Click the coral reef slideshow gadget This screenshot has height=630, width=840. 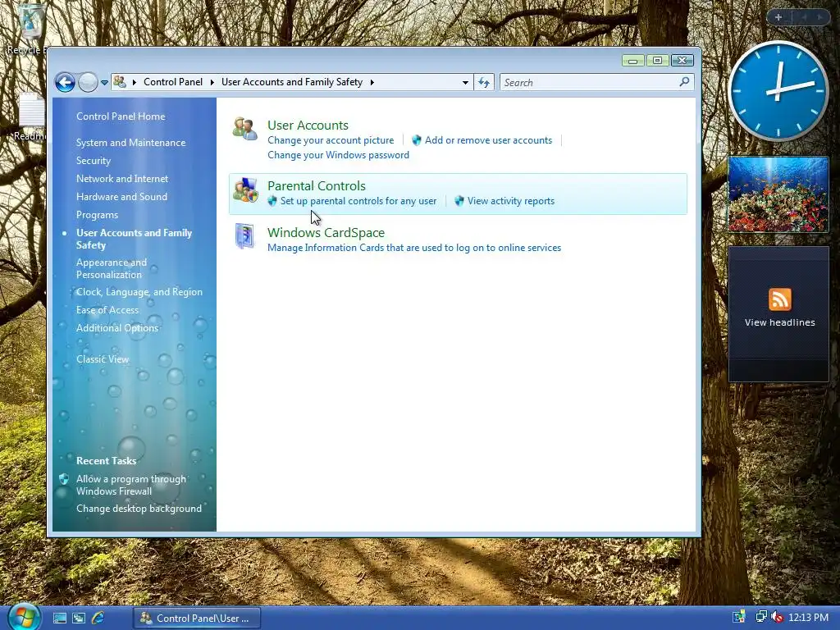pyautogui.click(x=778, y=194)
